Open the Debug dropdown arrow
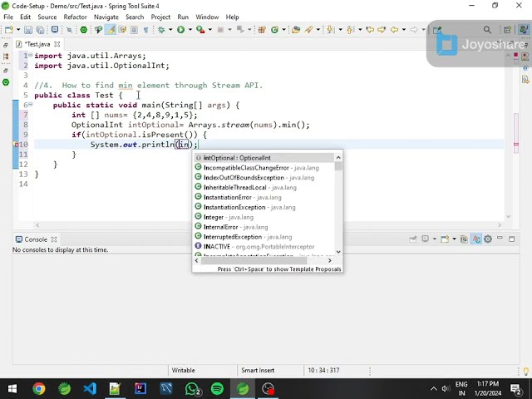The height and width of the screenshot is (399, 532). coord(170,30)
